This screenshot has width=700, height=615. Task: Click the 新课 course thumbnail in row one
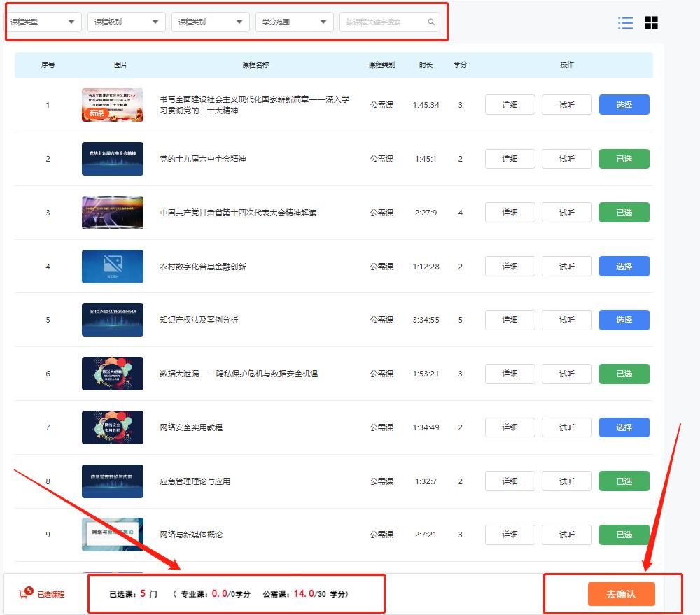(x=113, y=105)
